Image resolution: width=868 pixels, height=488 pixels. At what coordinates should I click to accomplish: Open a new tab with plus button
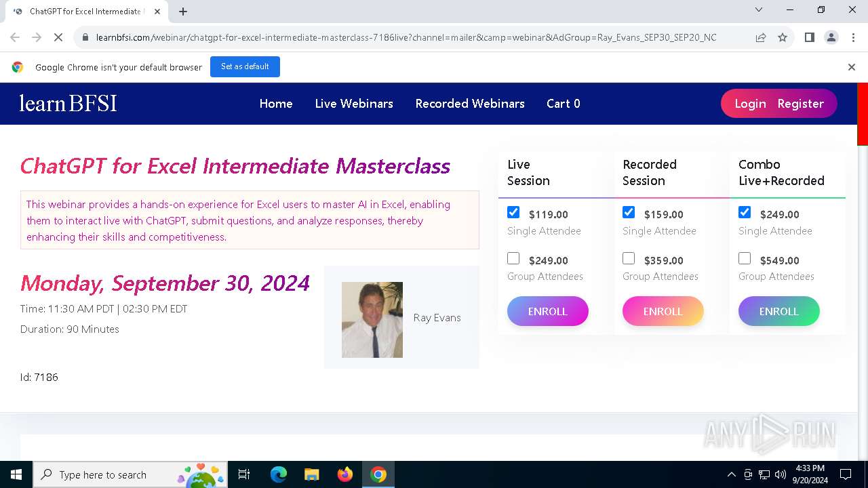click(183, 12)
